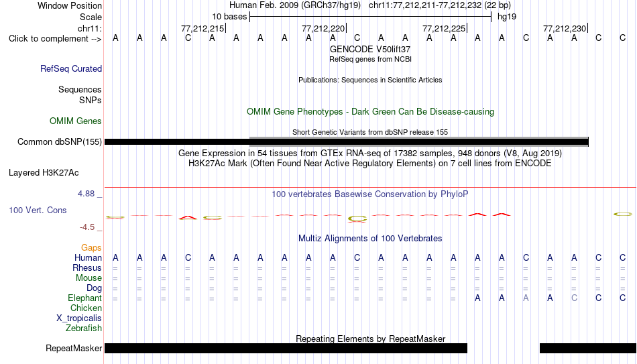Image resolution: width=637 pixels, height=364 pixels.
Task: Click the 'Click to complement -->' label
Action: (x=55, y=39)
